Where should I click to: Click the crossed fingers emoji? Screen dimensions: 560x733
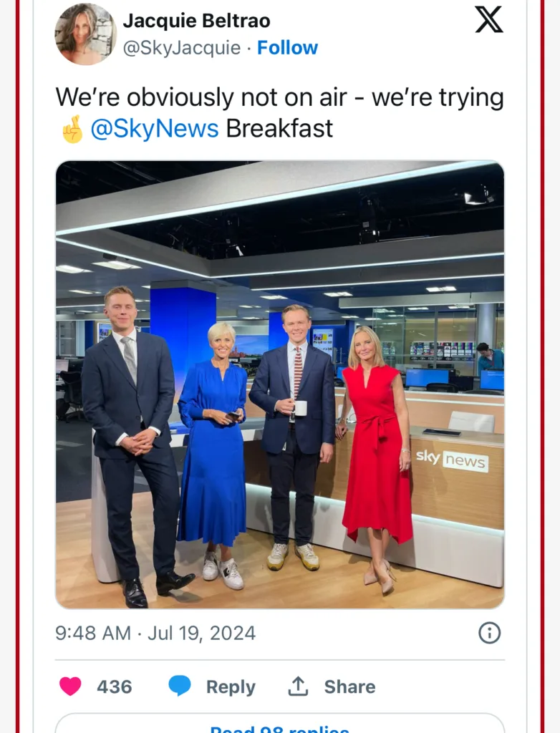(x=72, y=129)
